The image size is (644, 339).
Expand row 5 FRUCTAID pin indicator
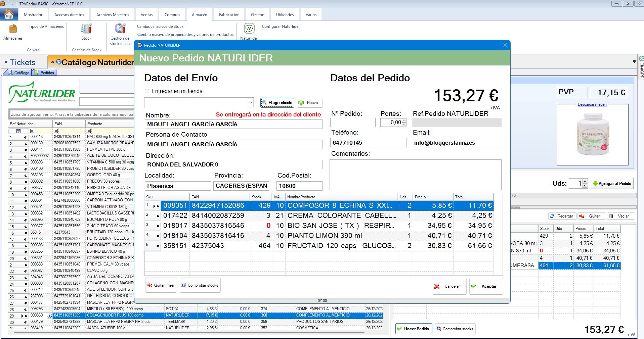tap(158, 246)
